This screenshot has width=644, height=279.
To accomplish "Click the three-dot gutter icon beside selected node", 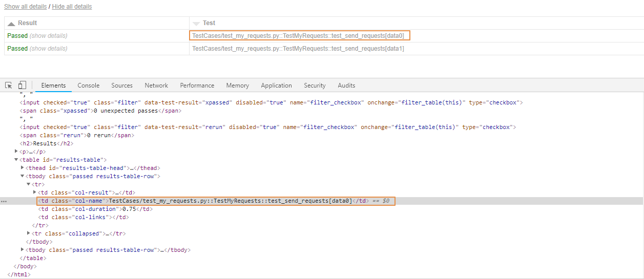I will 4,201.
